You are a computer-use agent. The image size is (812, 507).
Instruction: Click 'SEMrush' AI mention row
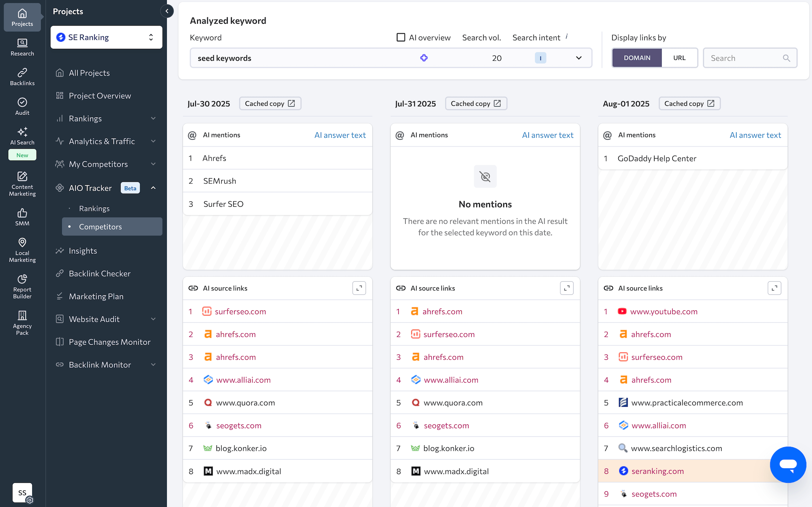coord(277,181)
